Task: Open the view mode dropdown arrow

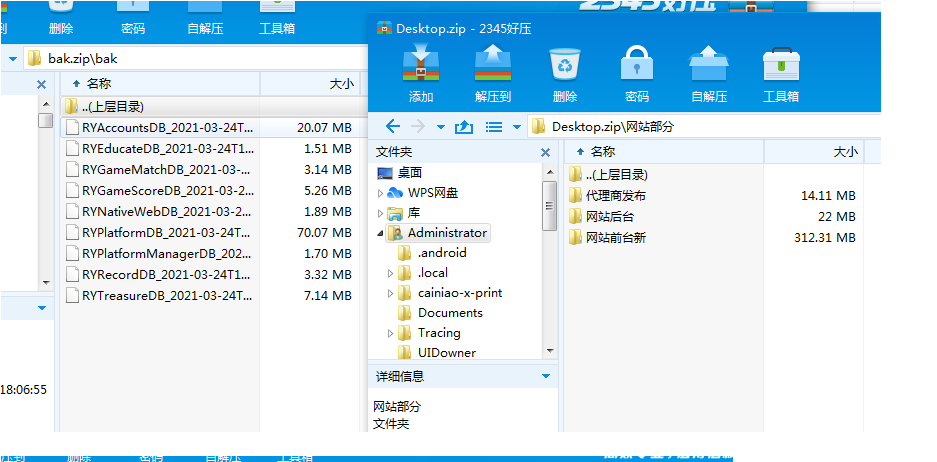Action: pos(517,127)
